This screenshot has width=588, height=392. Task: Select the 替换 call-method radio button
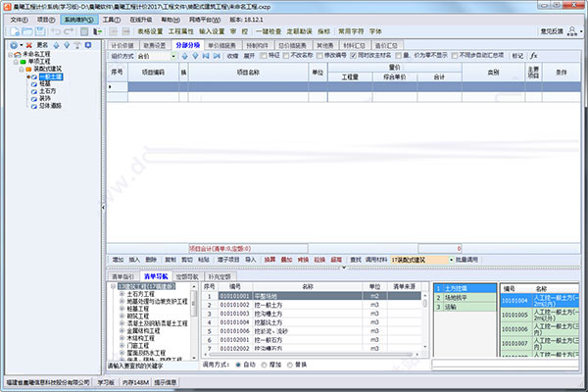(x=290, y=365)
